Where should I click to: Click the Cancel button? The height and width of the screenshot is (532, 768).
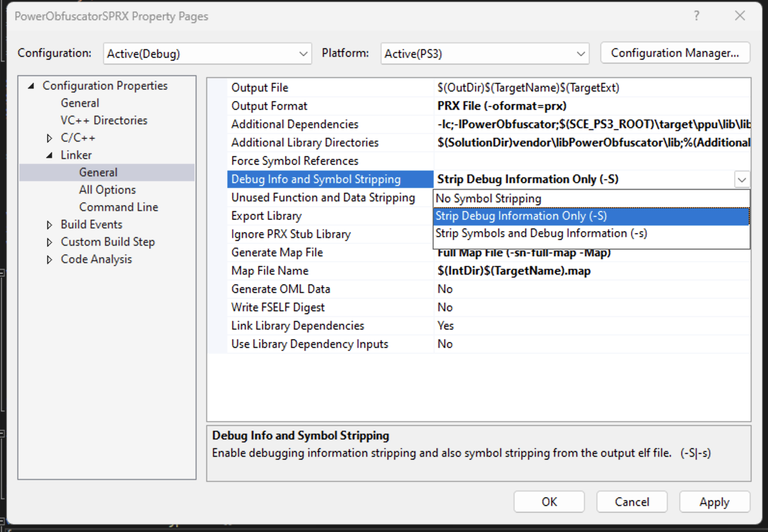pyautogui.click(x=632, y=502)
